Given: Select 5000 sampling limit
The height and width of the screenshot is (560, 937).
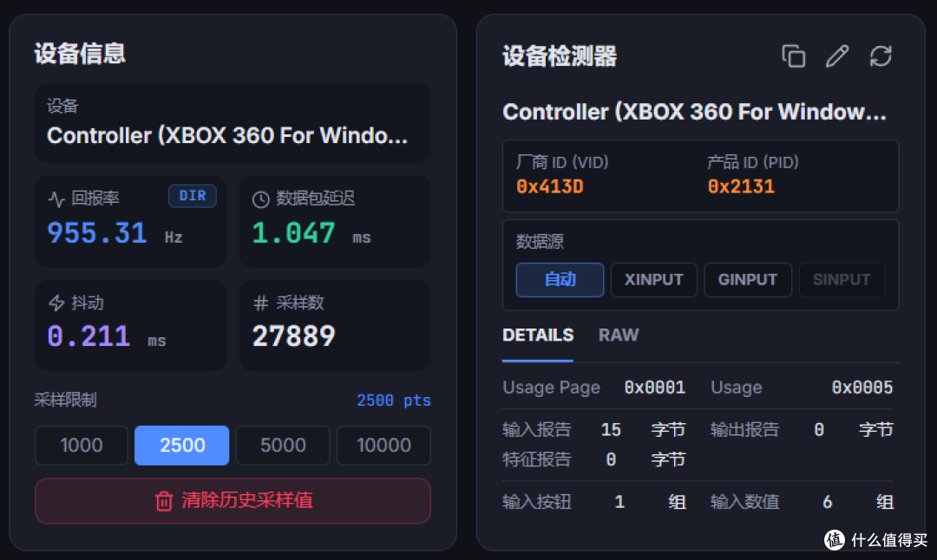Looking at the screenshot, I should click(283, 446).
